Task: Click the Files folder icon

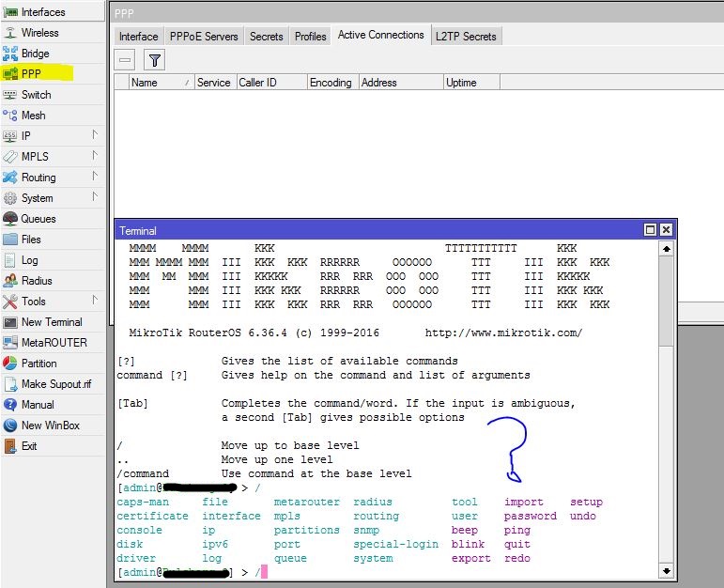Action: [x=10, y=240]
